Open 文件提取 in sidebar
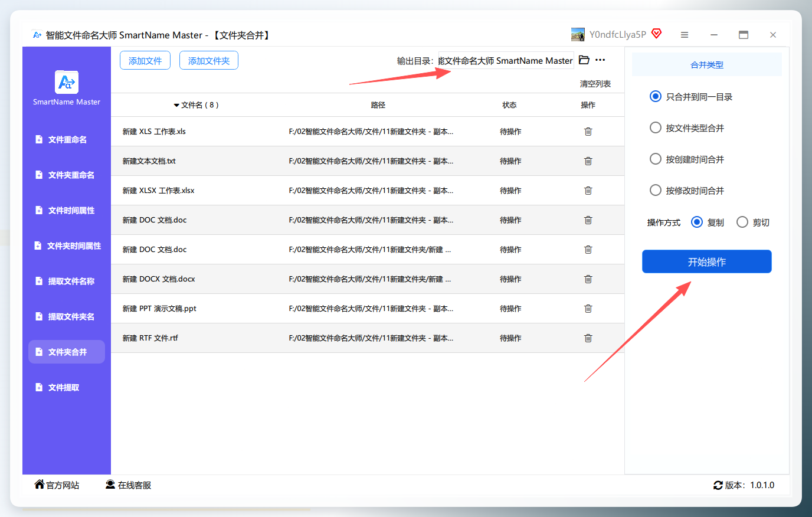This screenshot has width=812, height=517. click(67, 388)
